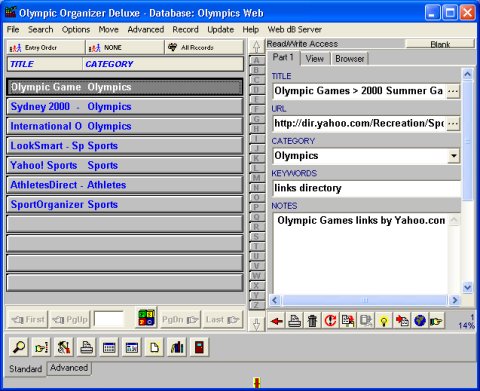Open the Search menu
Screen dimensions: 480x391
(x=40, y=29)
